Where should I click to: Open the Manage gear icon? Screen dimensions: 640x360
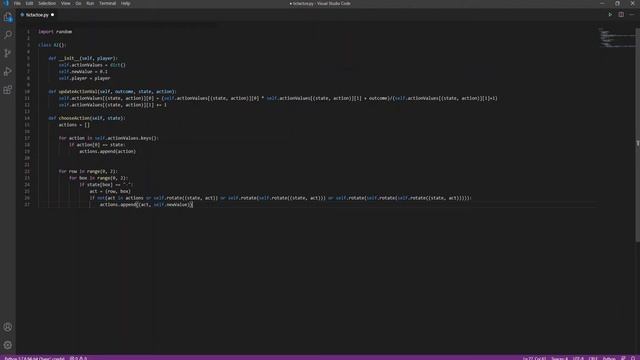click(x=8, y=345)
